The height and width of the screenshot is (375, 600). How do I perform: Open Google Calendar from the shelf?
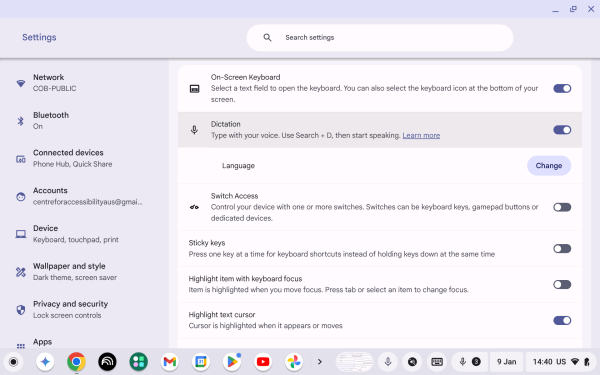point(201,362)
